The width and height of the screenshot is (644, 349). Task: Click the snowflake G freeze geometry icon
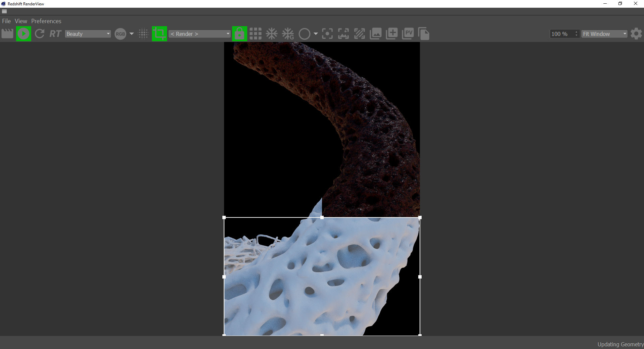(x=288, y=34)
